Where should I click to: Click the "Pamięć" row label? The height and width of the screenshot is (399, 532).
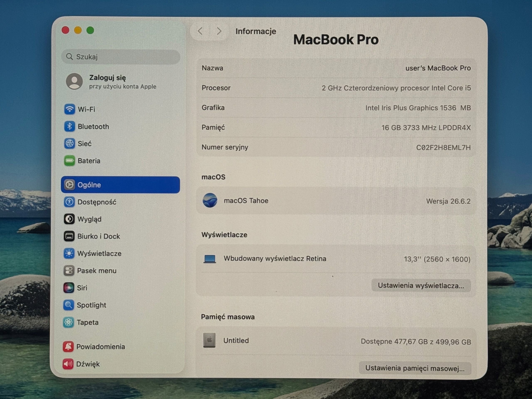tap(213, 127)
